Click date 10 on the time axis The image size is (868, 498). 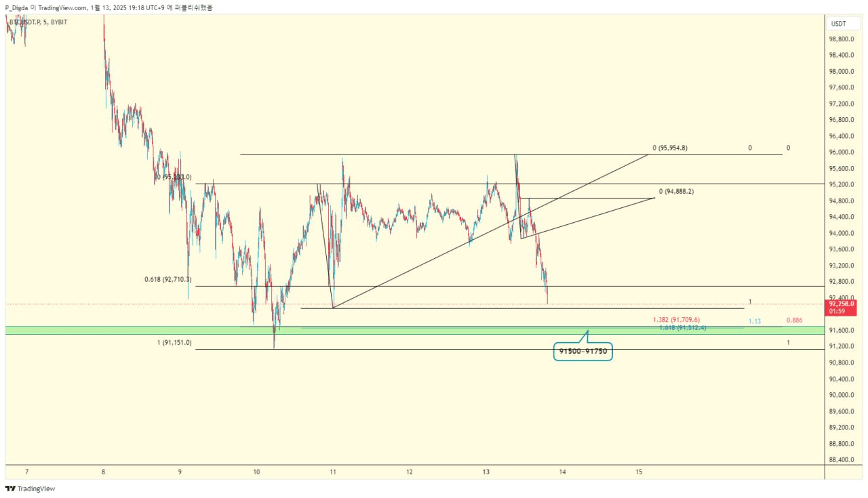[256, 471]
